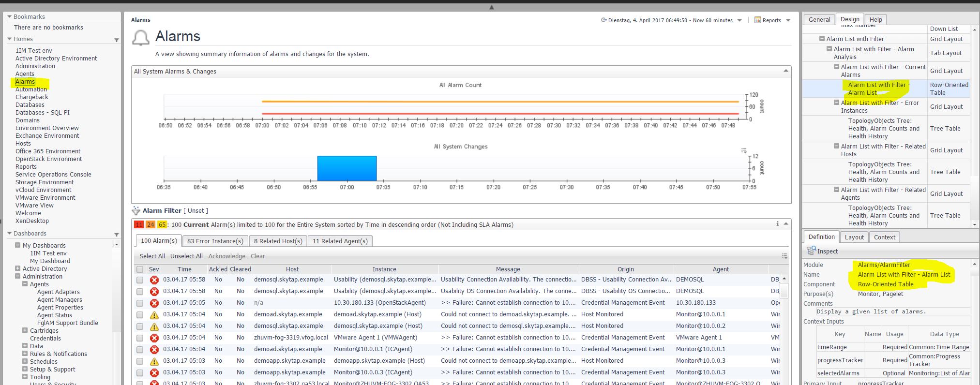Click Select All above alarm table
Screen dimensions: 980x385
[x=152, y=256]
